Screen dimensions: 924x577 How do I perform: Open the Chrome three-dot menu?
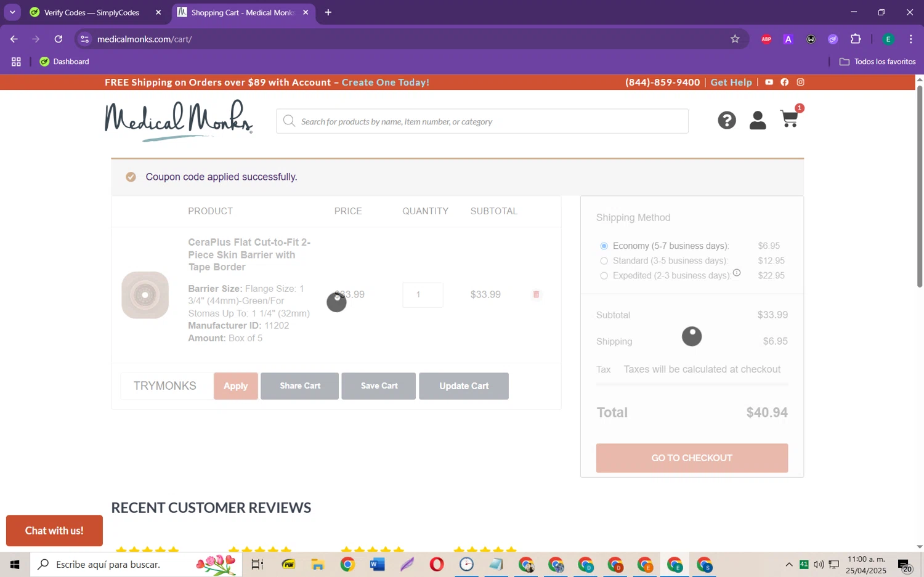point(910,39)
